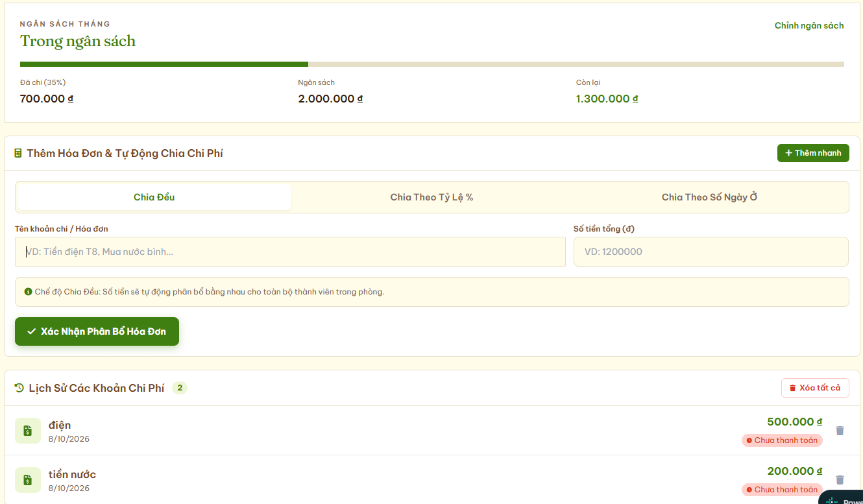
Task: Delete the điện expense with trash icon
Action: coord(840,431)
